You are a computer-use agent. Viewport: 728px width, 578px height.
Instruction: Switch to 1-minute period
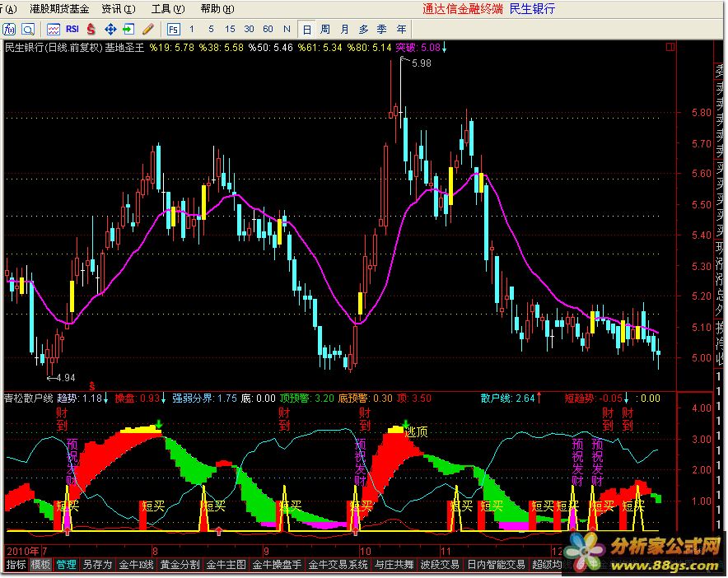[x=192, y=30]
